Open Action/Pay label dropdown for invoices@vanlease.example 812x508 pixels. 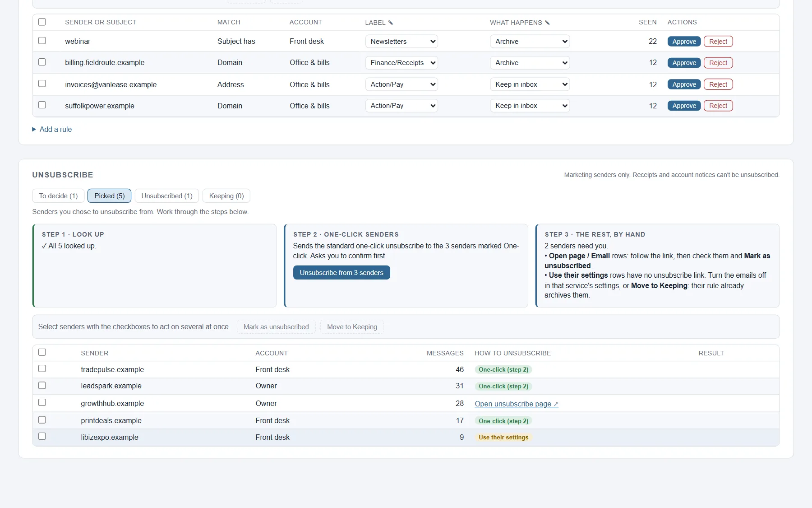pyautogui.click(x=401, y=84)
